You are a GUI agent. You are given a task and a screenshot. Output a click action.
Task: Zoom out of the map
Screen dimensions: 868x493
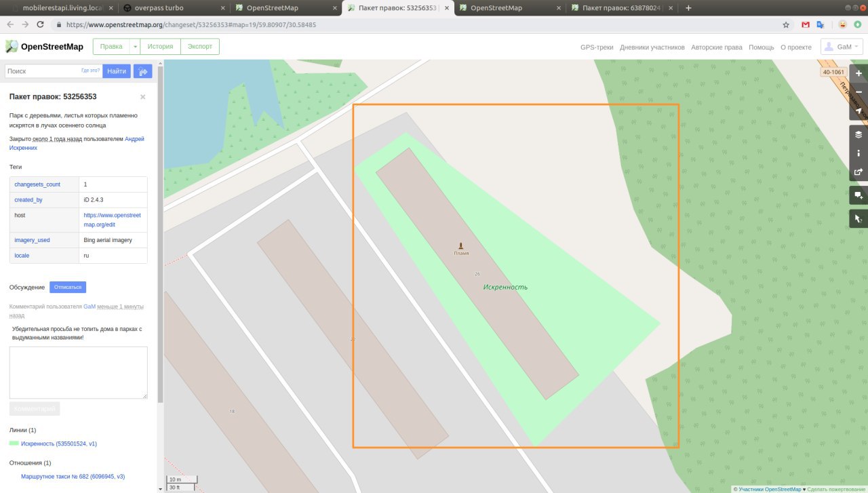click(x=859, y=92)
